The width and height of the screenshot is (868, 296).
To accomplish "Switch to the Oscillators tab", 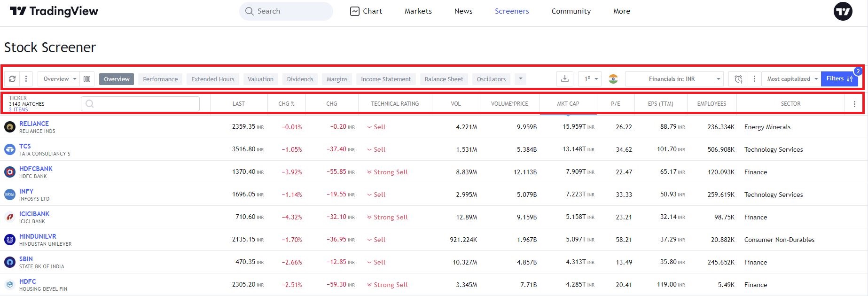I will (491, 79).
